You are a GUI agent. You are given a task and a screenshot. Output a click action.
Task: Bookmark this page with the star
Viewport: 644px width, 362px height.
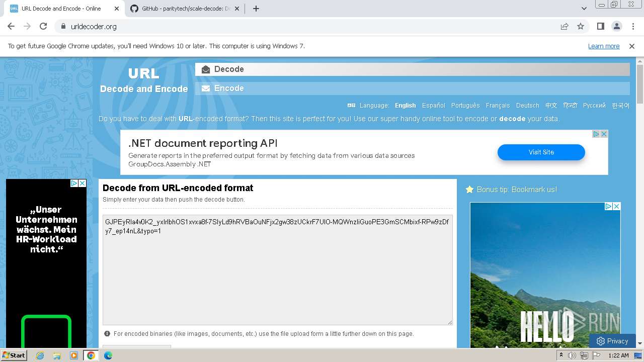(x=581, y=26)
